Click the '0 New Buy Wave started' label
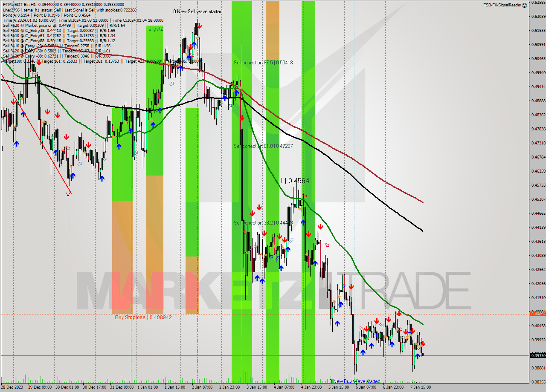 click(x=354, y=381)
